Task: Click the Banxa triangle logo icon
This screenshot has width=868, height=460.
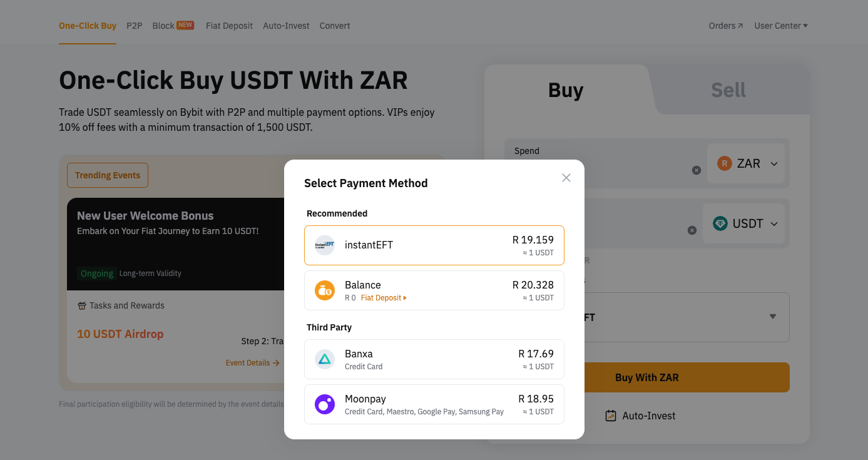Action: click(325, 359)
